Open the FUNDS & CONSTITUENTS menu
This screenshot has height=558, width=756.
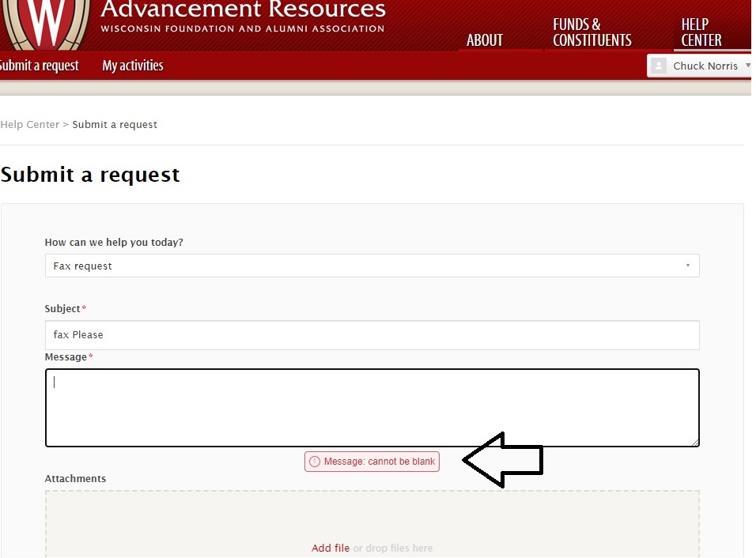tap(592, 32)
